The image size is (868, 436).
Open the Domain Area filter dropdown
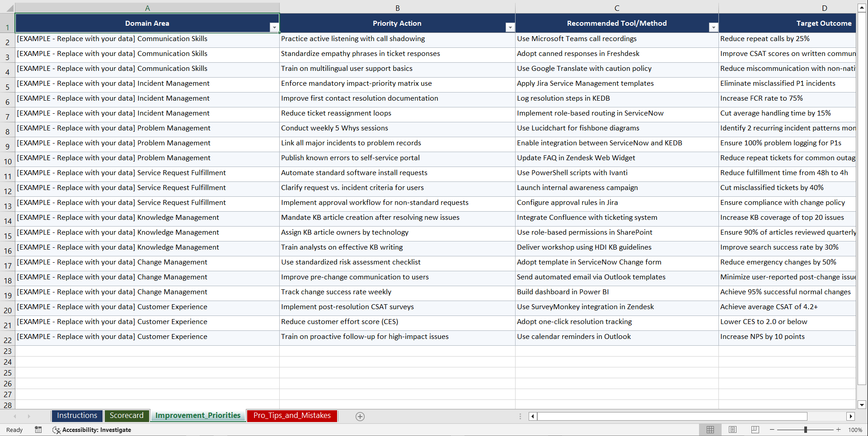tap(274, 27)
